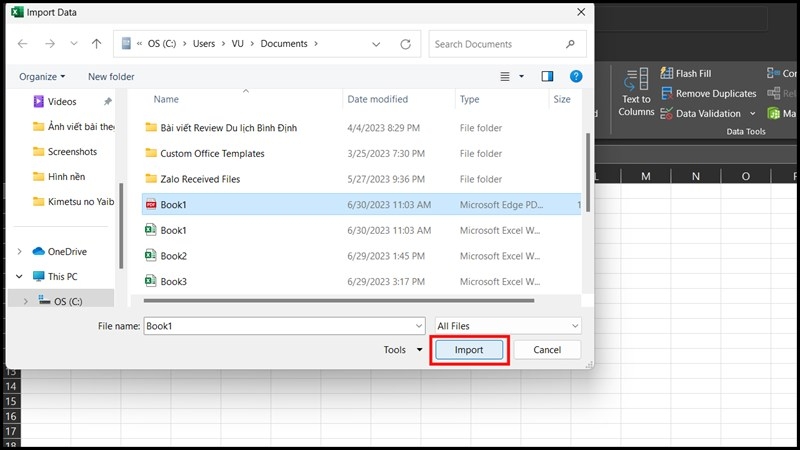Click Flash Fill in Data Tools
Viewport: 800px width, 450px height.
coord(692,74)
